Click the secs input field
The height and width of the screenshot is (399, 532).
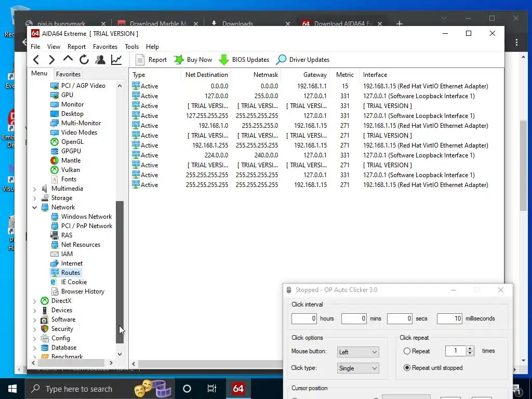(400, 318)
